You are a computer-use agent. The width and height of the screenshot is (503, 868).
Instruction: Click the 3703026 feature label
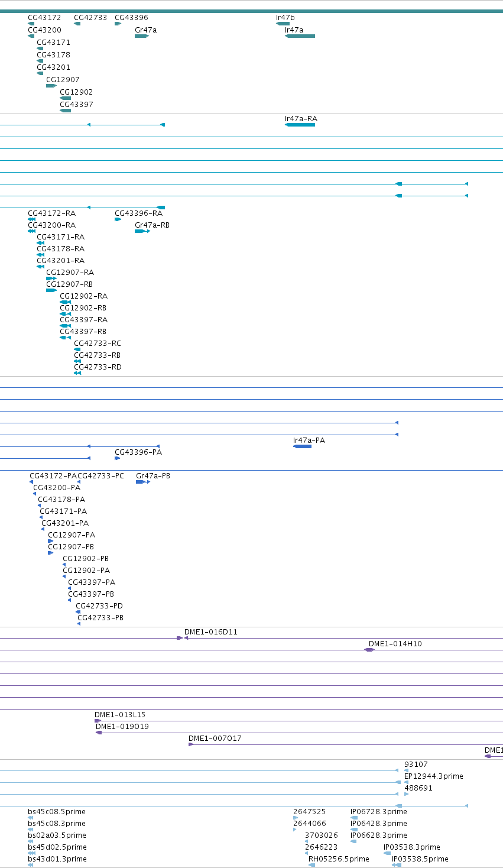coord(322,835)
